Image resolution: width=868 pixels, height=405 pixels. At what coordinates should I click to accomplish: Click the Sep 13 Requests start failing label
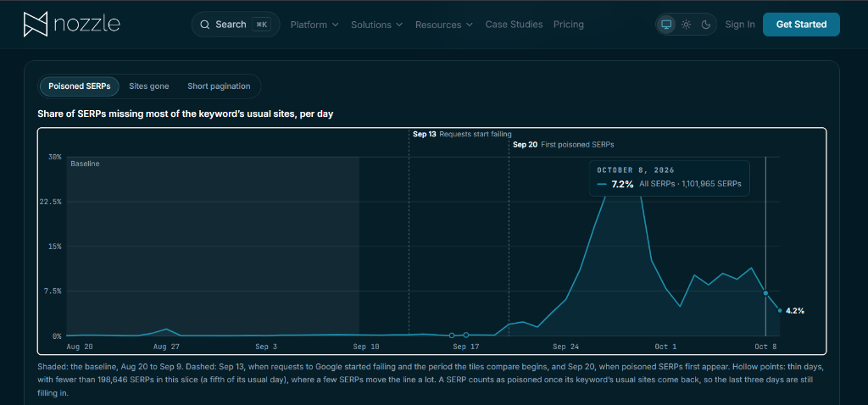(x=462, y=134)
